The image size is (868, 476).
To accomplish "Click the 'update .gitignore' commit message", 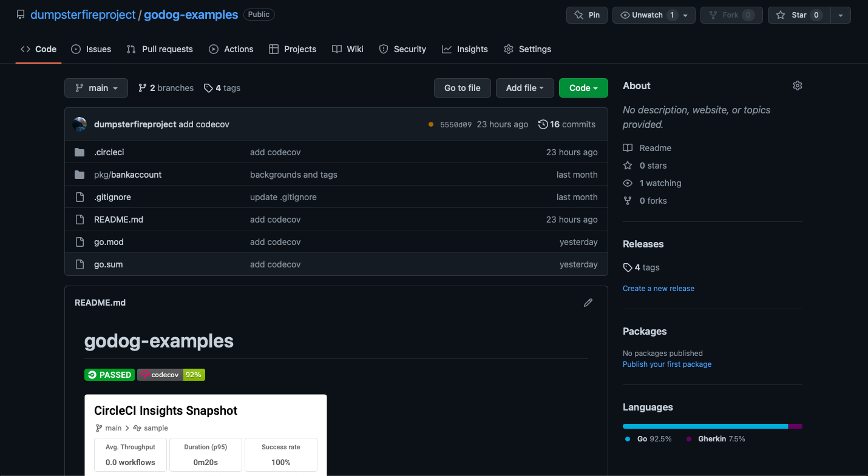I will click(283, 197).
